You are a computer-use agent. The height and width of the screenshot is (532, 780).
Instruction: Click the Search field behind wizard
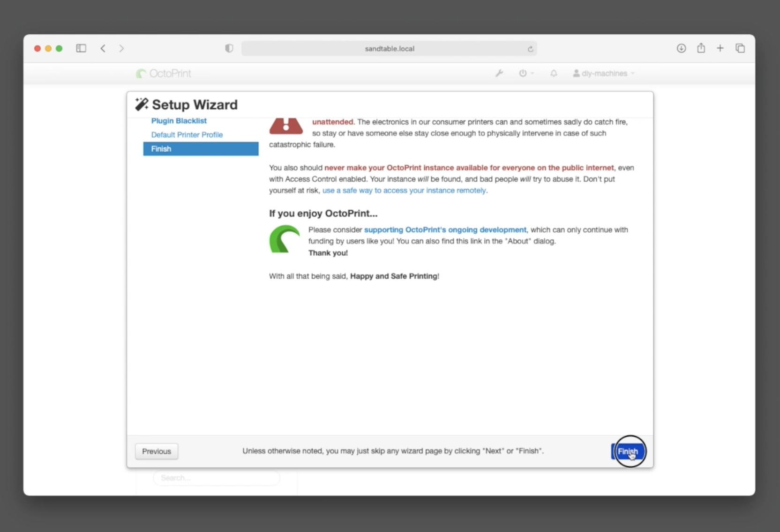tap(217, 478)
